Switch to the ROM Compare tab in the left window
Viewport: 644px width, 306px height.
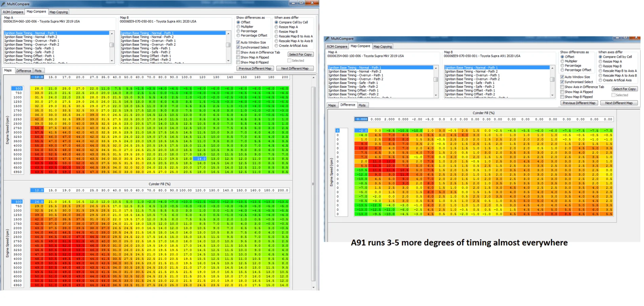[13, 12]
